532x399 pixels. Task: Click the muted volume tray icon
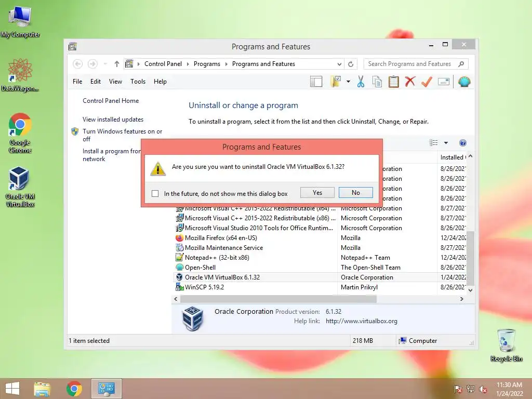pos(483,389)
